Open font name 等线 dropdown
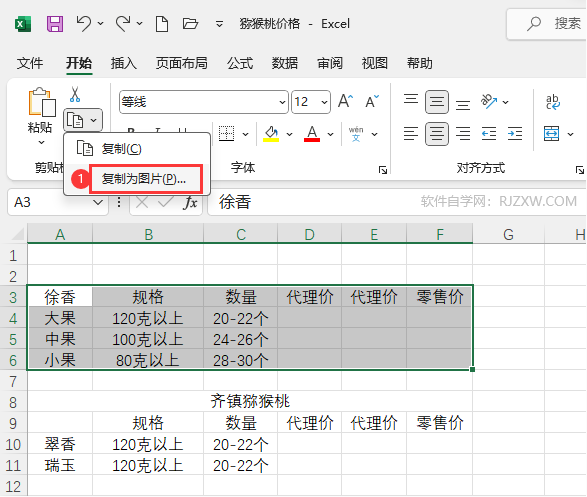587x497 pixels. coord(282,102)
